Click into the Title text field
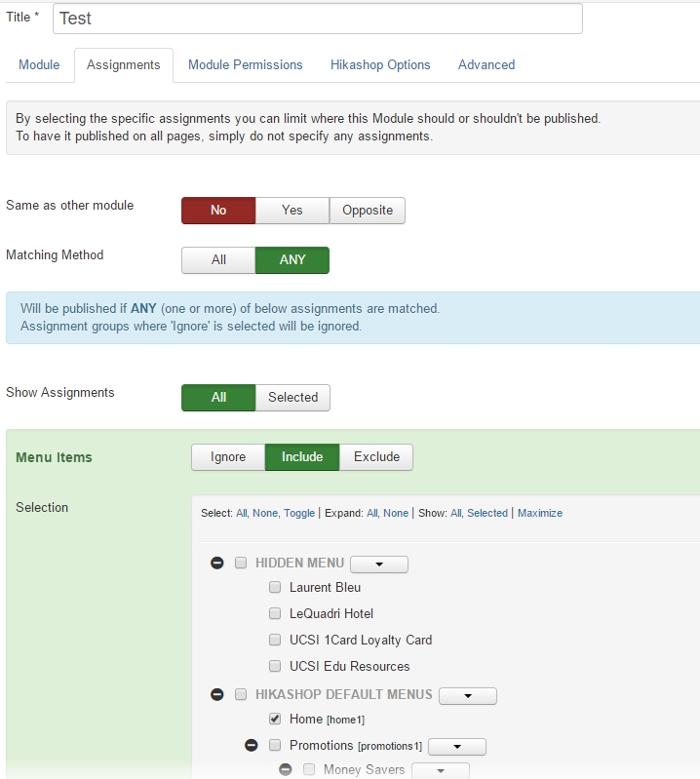The width and height of the screenshot is (700, 779). pyautogui.click(x=318, y=19)
